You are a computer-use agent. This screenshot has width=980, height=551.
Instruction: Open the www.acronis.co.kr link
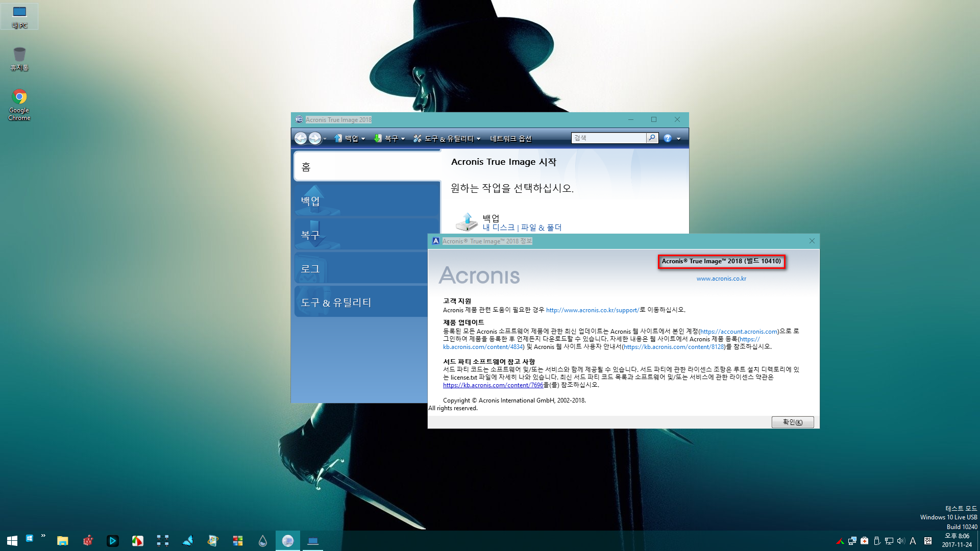coord(721,279)
